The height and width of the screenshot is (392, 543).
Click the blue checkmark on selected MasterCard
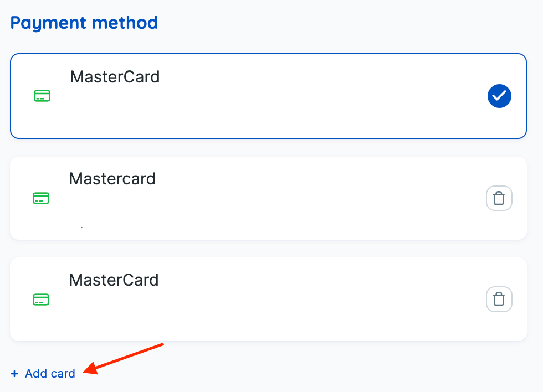click(x=499, y=96)
